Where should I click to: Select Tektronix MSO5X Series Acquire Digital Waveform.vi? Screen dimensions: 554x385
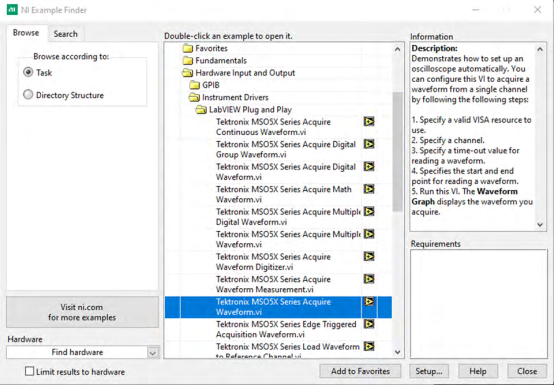click(286, 172)
